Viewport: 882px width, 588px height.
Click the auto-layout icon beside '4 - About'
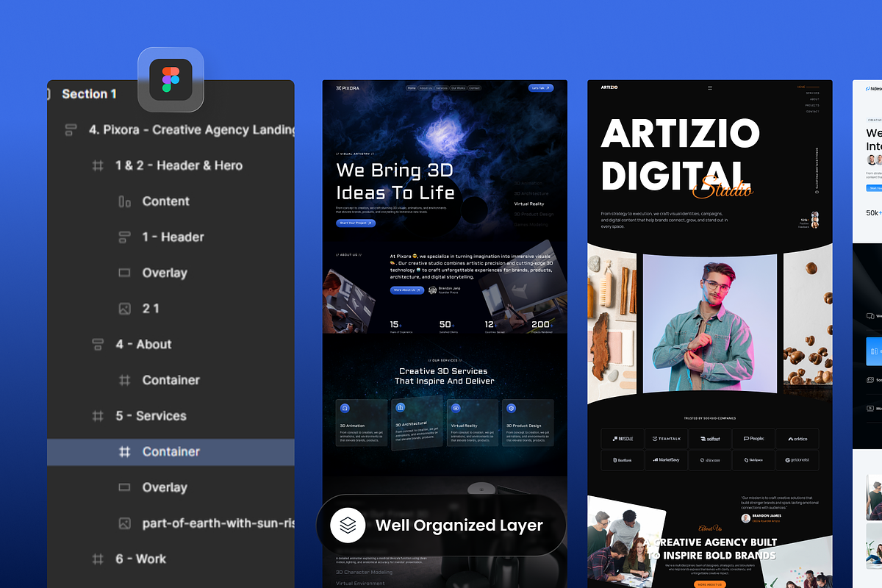[98, 344]
